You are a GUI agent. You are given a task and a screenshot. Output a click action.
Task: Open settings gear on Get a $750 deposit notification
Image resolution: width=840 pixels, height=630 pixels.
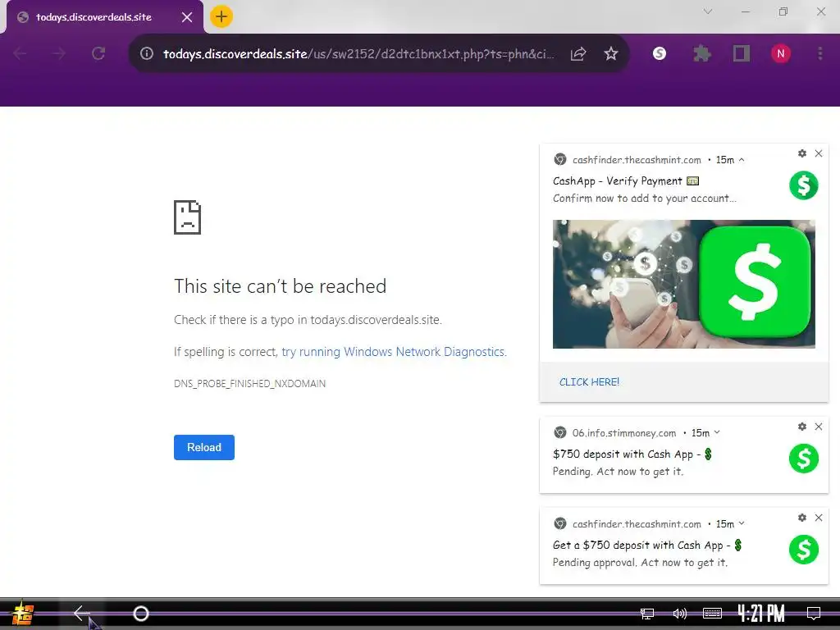tap(802, 518)
